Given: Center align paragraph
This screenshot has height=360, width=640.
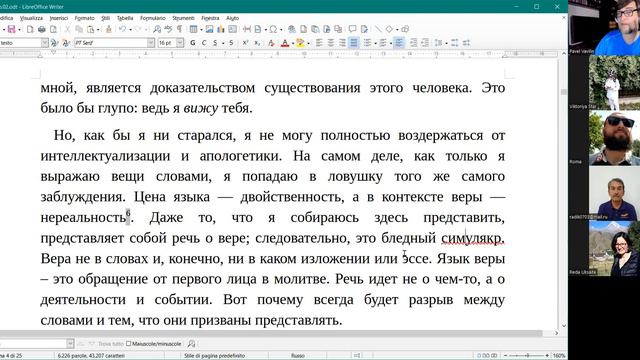Looking at the screenshot, I should click(331, 43).
